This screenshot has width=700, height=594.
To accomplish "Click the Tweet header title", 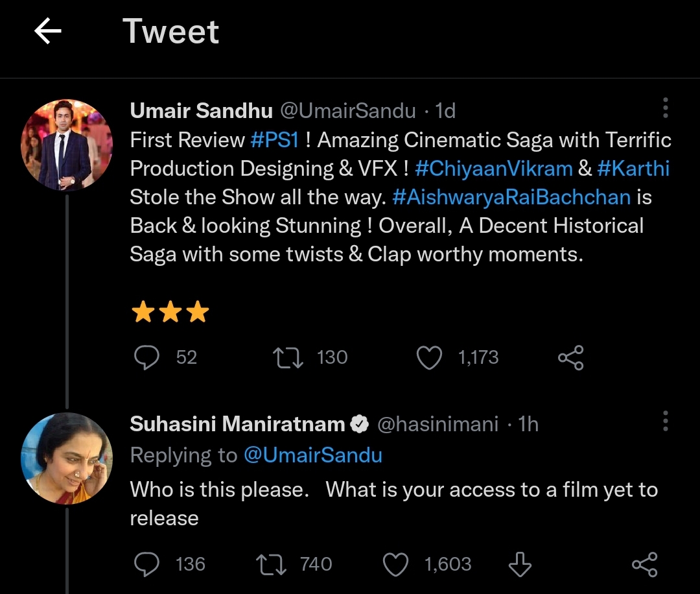I will click(171, 30).
